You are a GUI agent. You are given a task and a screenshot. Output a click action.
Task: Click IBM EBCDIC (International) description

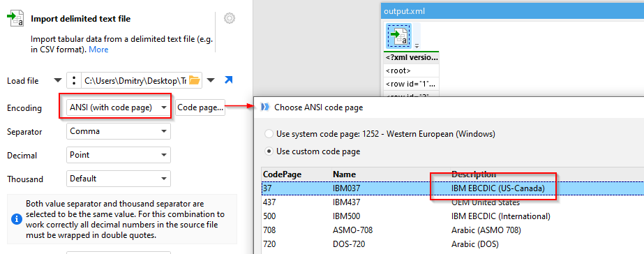[x=501, y=216]
